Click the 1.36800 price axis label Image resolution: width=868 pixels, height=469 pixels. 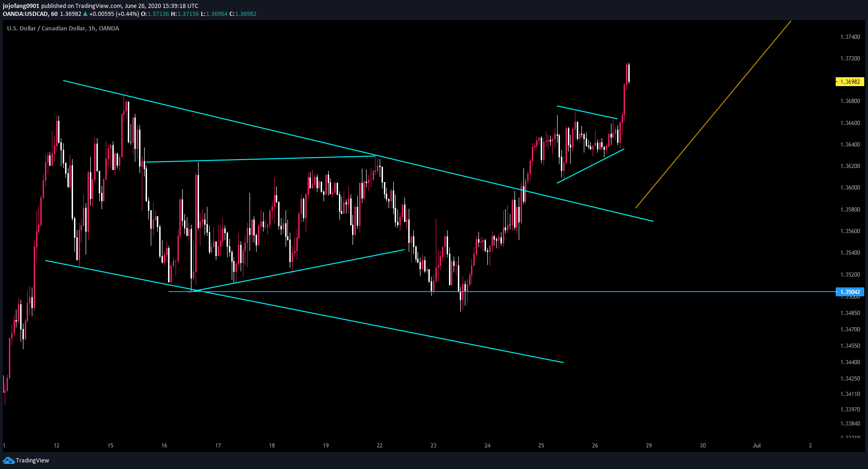pyautogui.click(x=850, y=101)
